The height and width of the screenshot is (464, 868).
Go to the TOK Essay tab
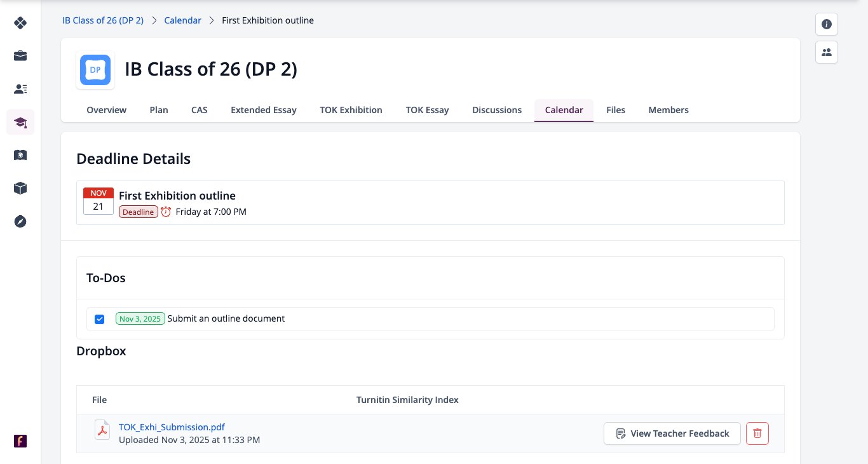point(428,110)
